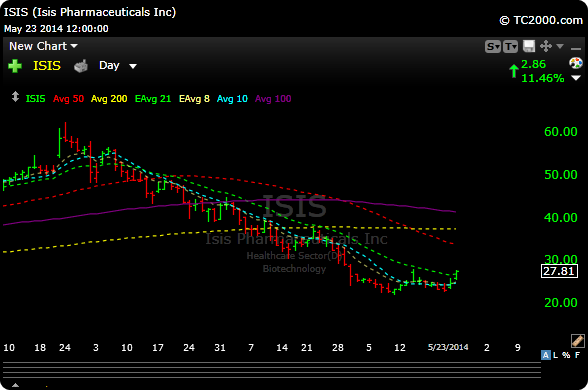Click the minimize dash in chart header
588x390 pixels.
pos(576,48)
